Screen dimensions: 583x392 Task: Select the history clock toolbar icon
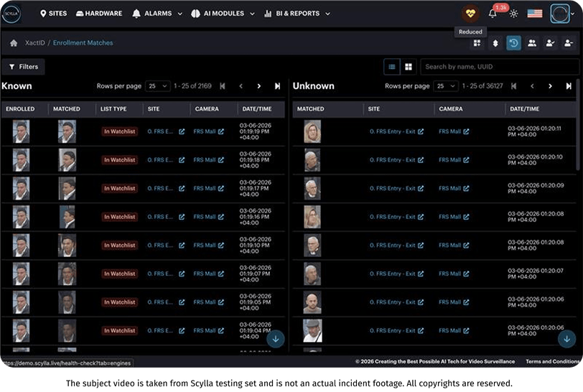click(513, 43)
